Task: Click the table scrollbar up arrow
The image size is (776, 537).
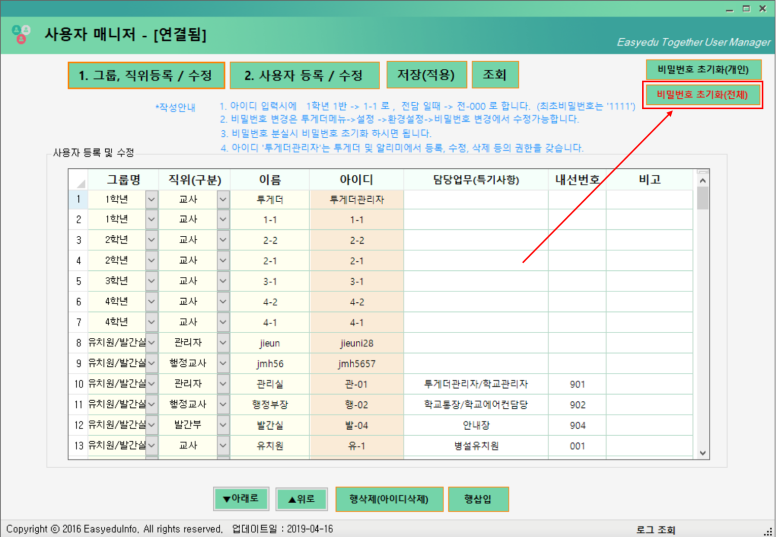Action: coord(702,181)
